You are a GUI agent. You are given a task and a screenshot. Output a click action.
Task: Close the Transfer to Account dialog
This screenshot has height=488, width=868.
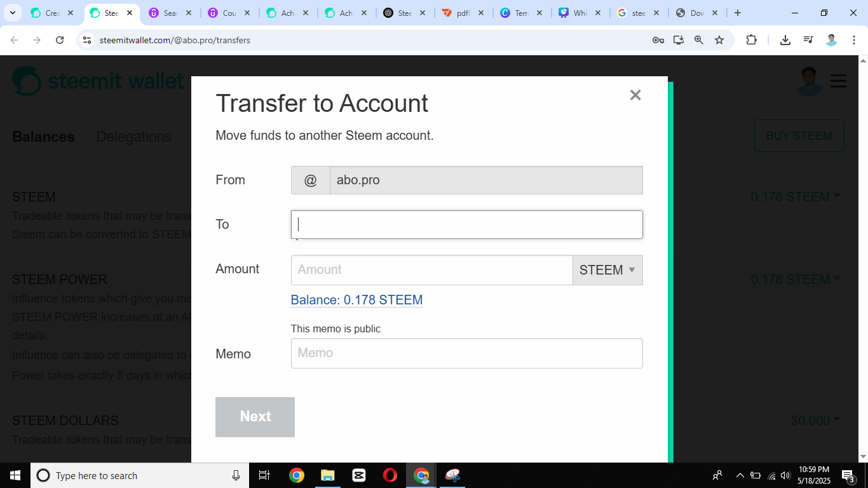tap(635, 95)
